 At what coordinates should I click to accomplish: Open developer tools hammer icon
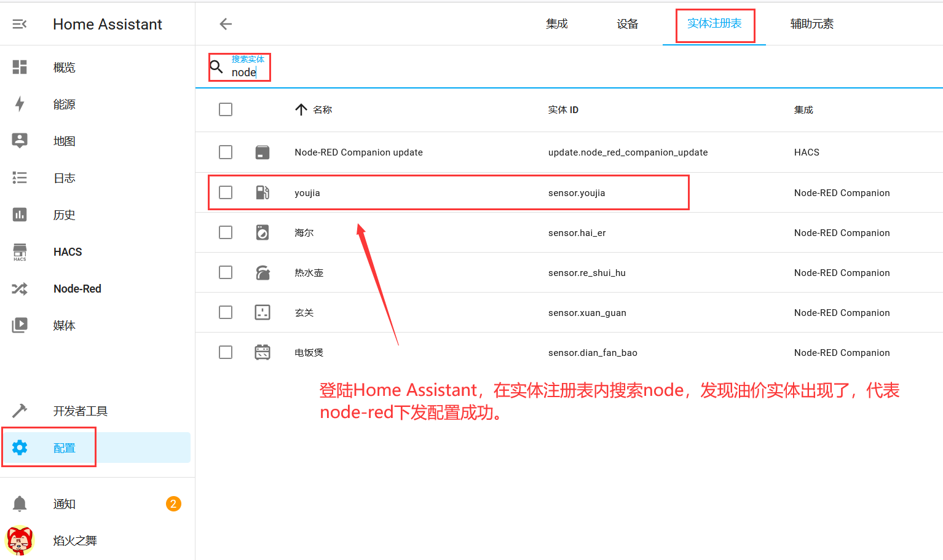pos(20,411)
